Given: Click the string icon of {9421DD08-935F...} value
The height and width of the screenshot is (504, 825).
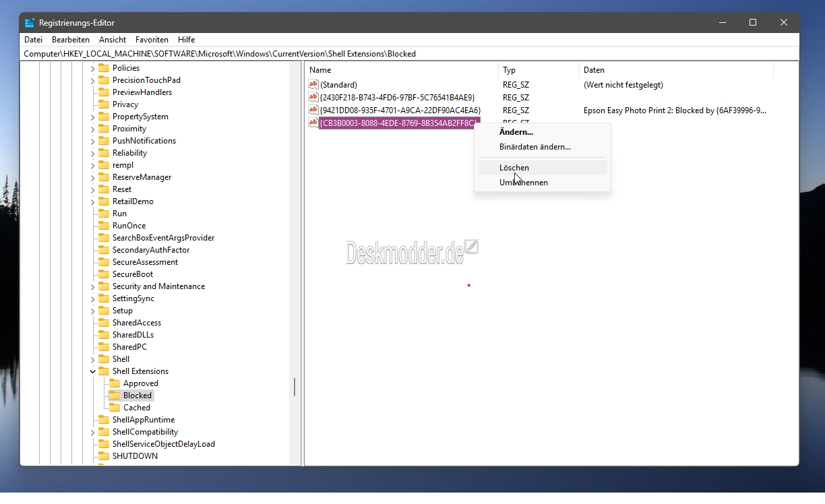Looking at the screenshot, I should pos(313,110).
